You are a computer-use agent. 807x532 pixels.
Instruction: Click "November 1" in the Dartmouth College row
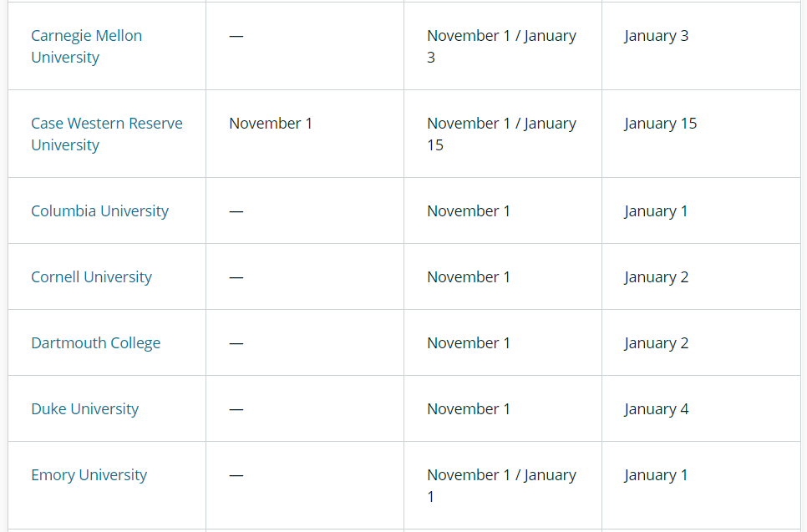(468, 342)
